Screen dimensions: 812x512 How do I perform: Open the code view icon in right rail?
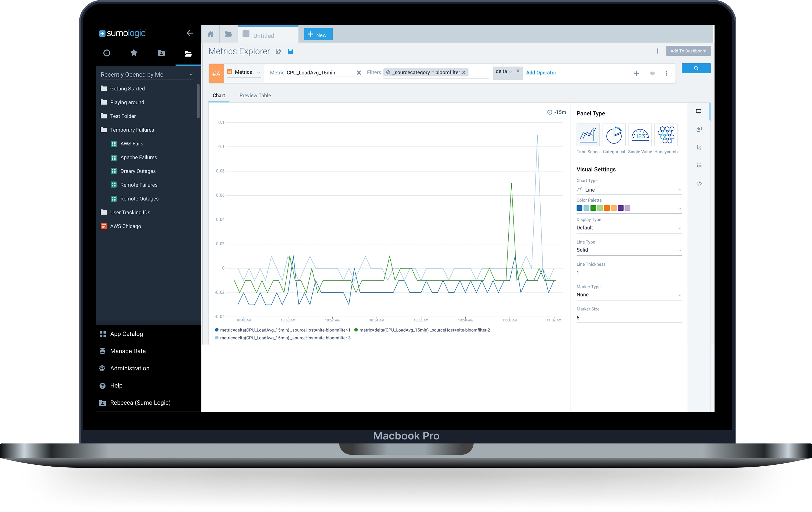pos(699,184)
